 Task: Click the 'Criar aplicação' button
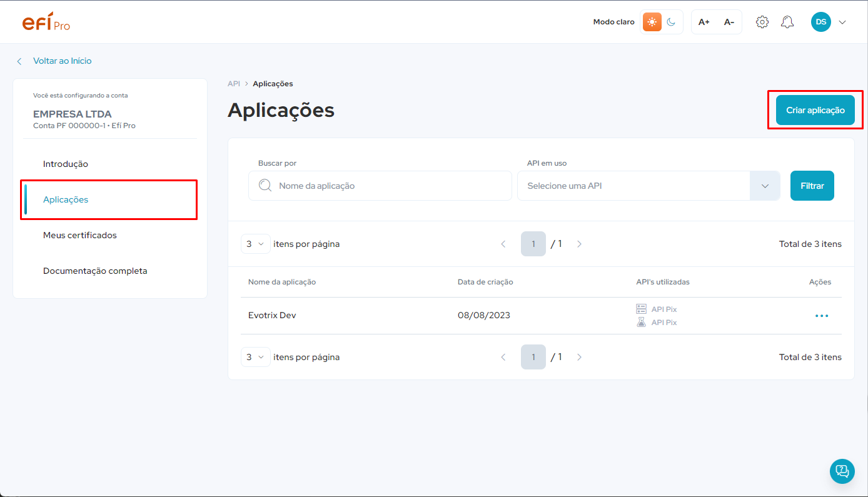click(x=815, y=109)
